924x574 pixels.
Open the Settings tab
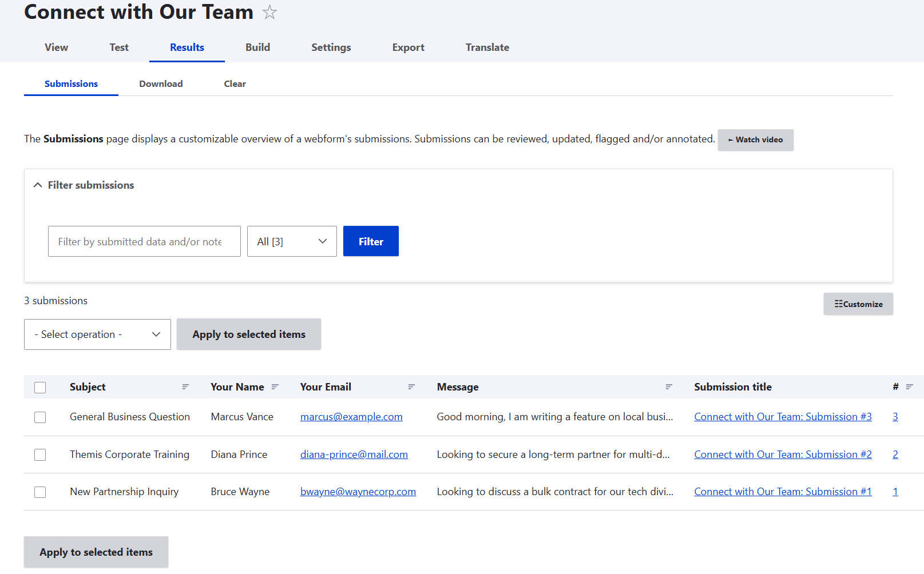[x=331, y=47]
